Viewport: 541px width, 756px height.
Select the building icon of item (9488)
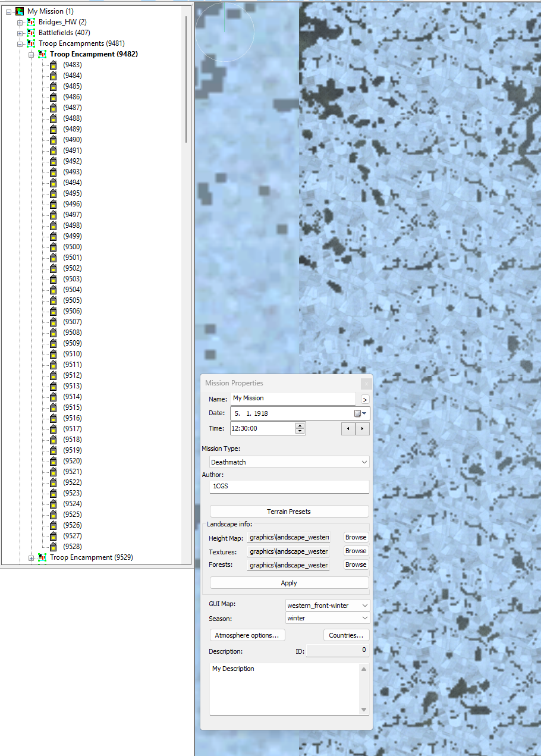(53, 118)
